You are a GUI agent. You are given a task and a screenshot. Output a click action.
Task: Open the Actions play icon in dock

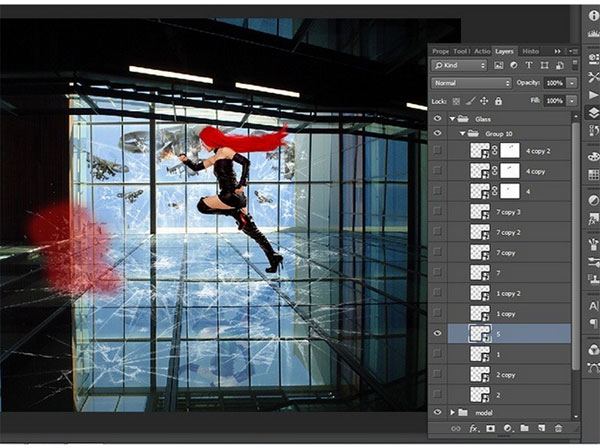coord(593,94)
